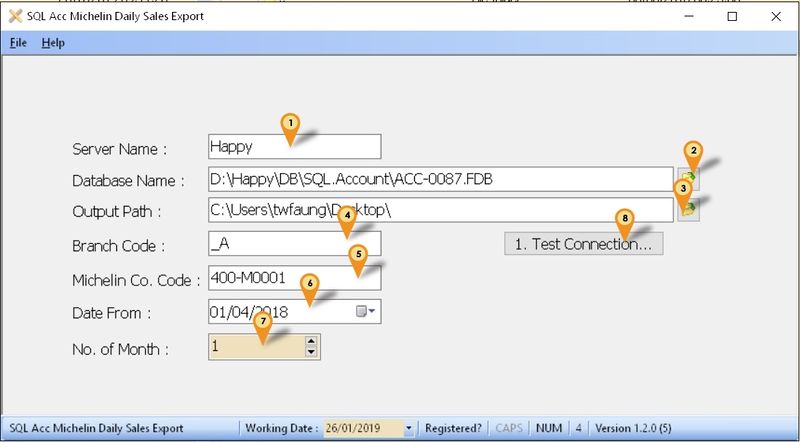Increase No. of Month with up arrow

point(312,341)
